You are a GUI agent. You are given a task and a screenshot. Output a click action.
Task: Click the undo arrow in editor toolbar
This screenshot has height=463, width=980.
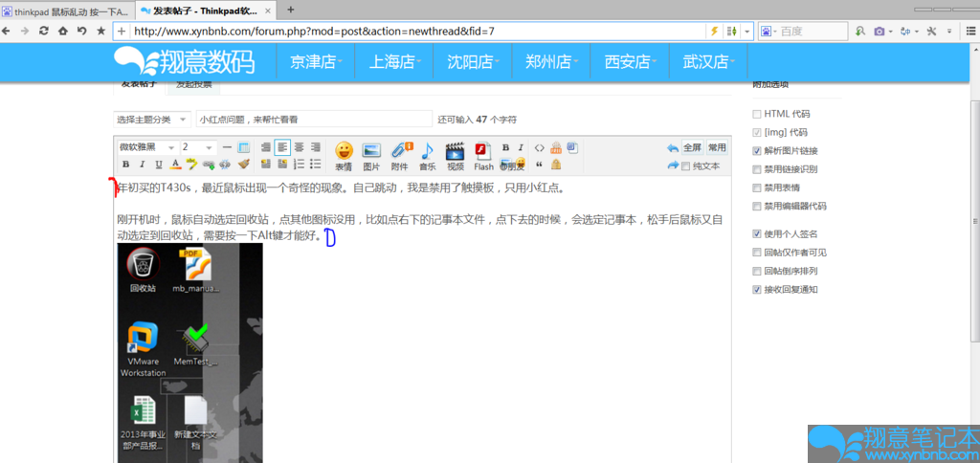pyautogui.click(x=673, y=148)
